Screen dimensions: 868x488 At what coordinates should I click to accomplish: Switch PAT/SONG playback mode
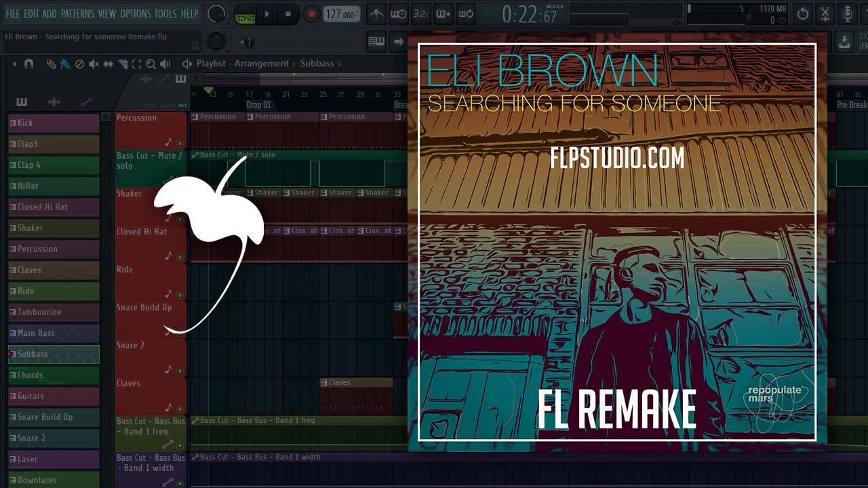(245, 14)
